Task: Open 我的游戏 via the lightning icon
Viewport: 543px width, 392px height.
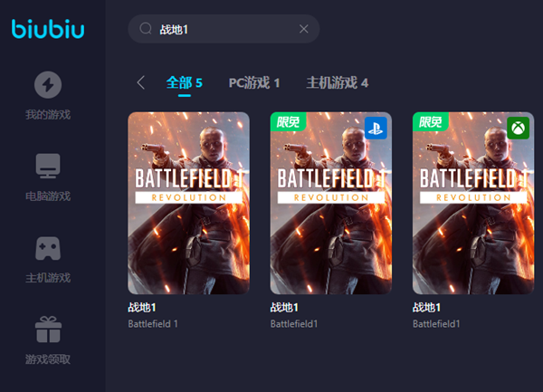Action: [48, 85]
